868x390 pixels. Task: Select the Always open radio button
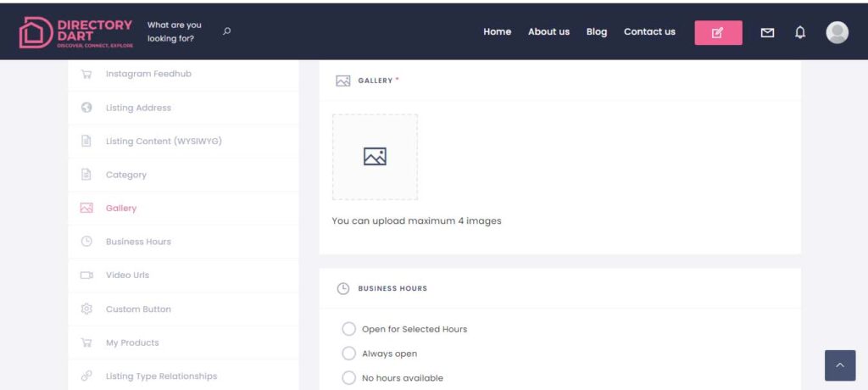pyautogui.click(x=348, y=354)
